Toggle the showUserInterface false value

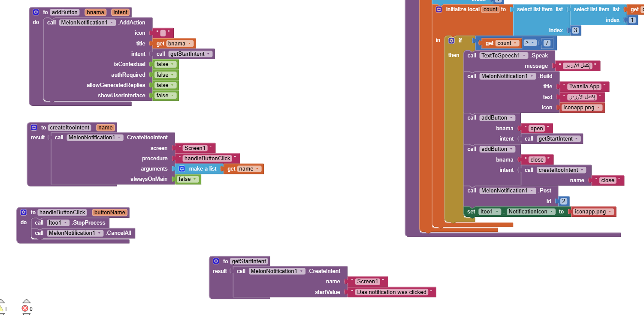click(165, 96)
